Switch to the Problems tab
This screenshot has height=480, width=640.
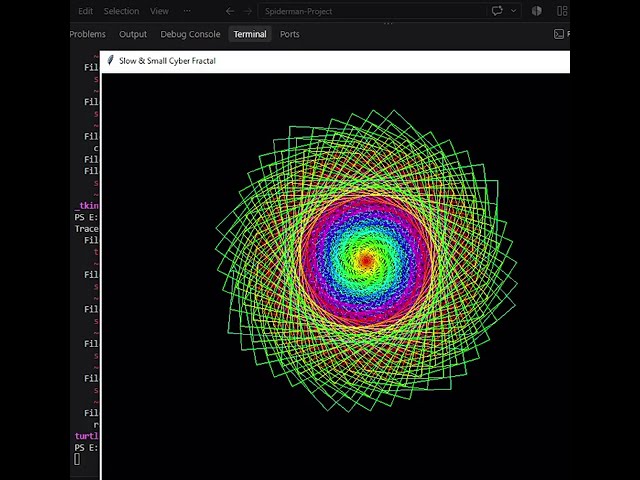[x=87, y=34]
